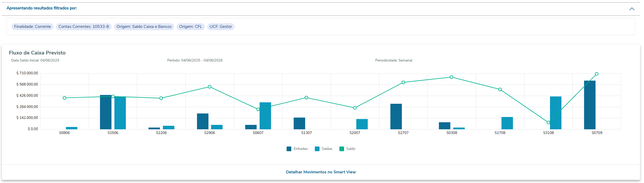Open Detalhar Movimentos no Smart View link
The image size is (644, 183).
coord(321,172)
